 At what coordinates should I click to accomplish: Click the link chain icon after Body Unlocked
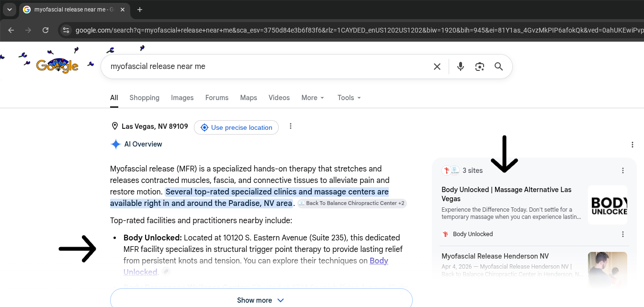point(166,272)
